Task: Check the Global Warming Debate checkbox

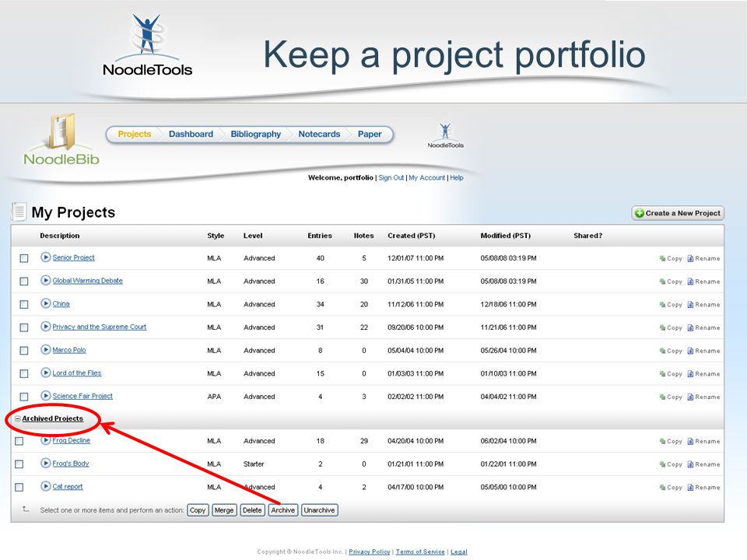Action: coord(24,282)
